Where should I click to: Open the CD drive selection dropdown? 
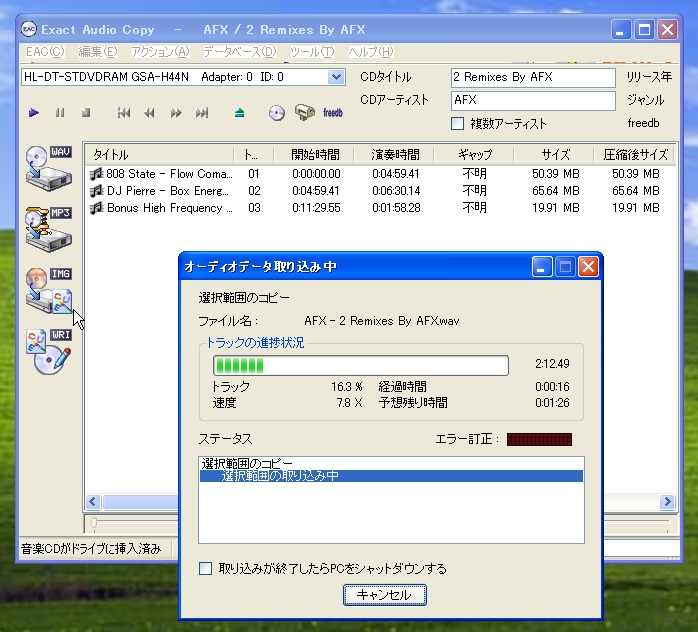pos(336,77)
